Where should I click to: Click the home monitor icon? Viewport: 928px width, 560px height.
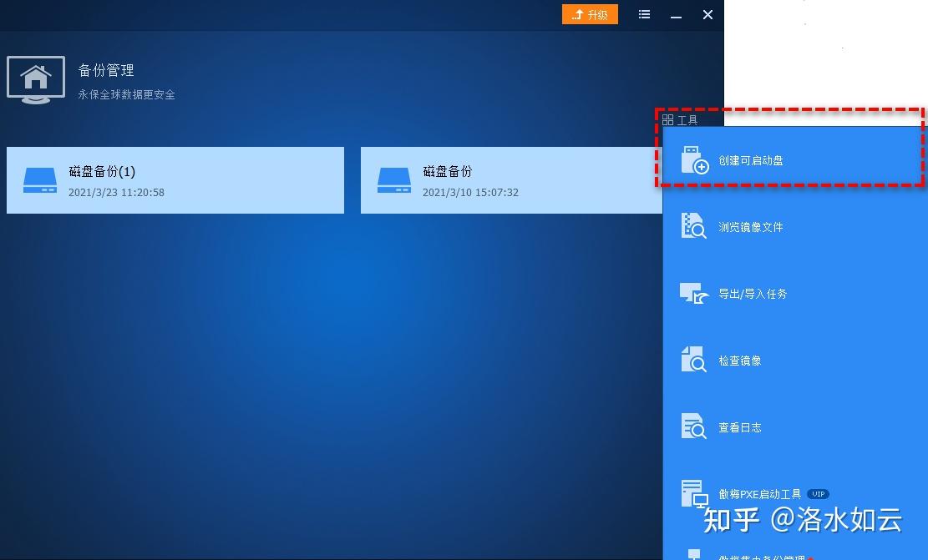pyautogui.click(x=36, y=80)
